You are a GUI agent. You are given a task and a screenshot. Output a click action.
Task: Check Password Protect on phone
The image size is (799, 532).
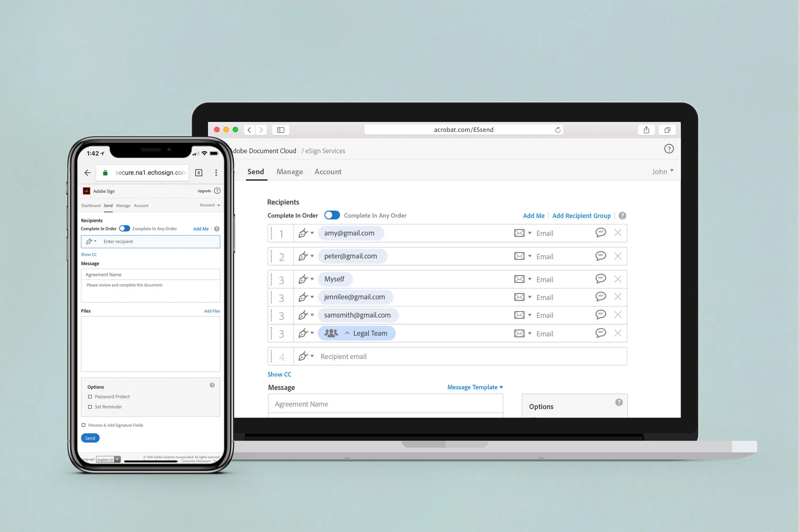(90, 397)
